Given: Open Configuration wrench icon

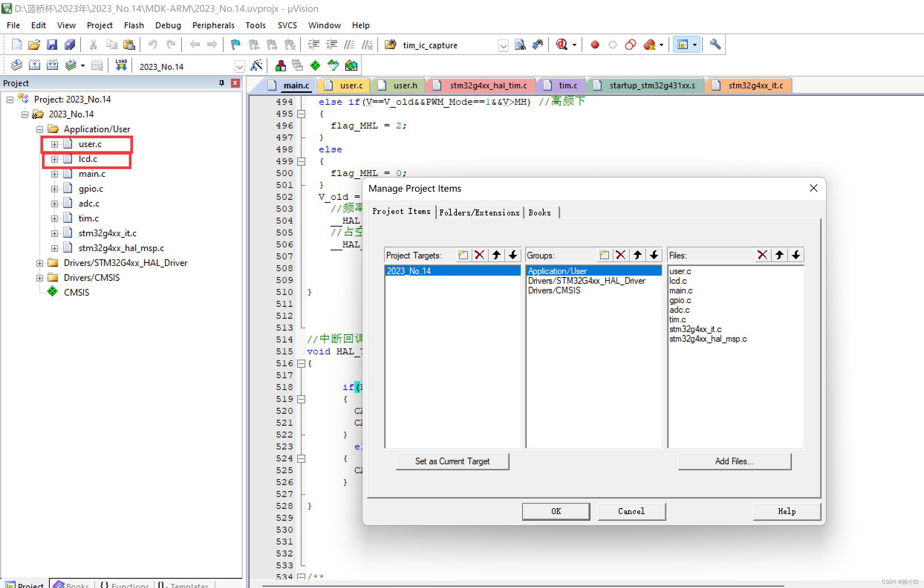Looking at the screenshot, I should 715,45.
